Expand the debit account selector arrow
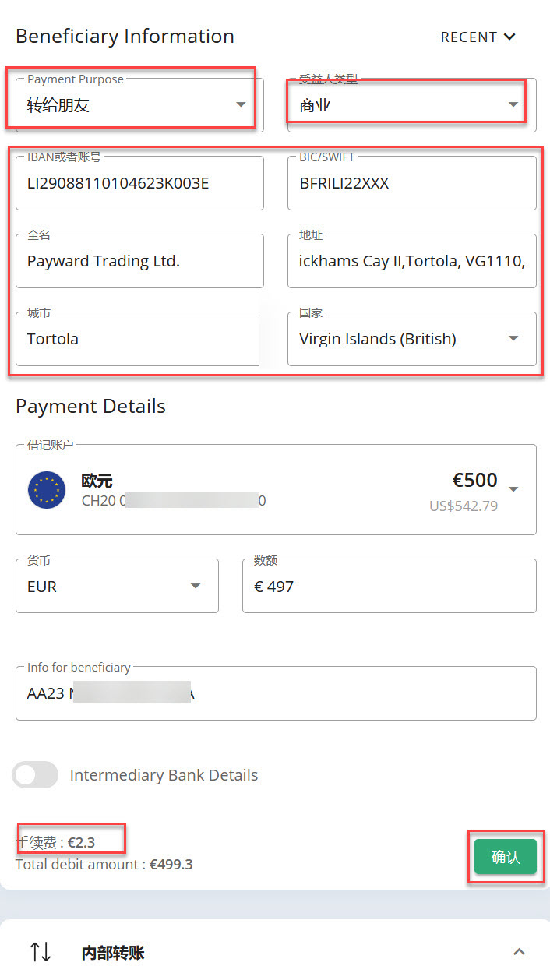 coord(513,489)
